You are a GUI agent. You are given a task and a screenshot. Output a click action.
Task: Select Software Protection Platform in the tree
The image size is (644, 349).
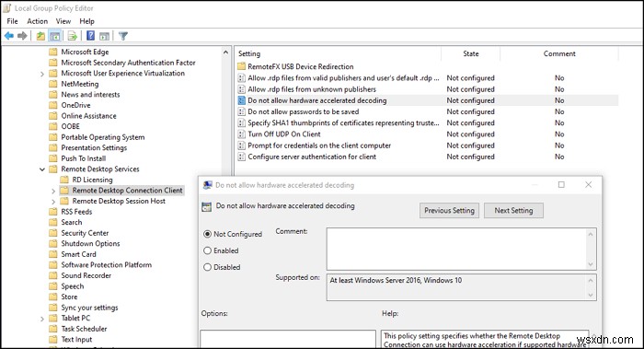107,265
